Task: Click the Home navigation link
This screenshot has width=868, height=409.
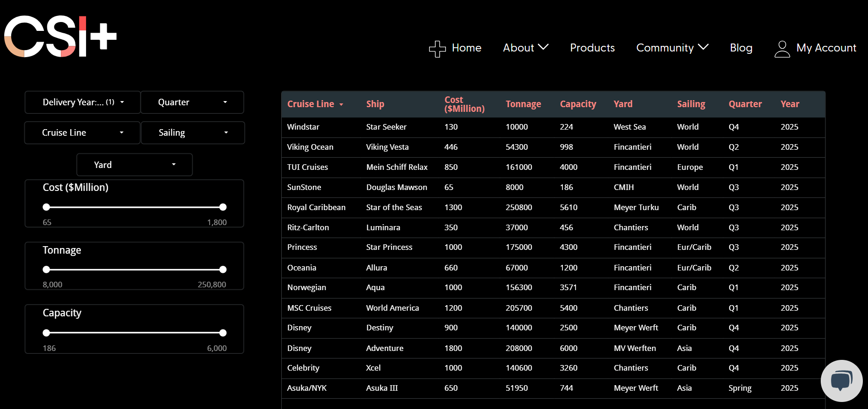Action: click(x=466, y=48)
